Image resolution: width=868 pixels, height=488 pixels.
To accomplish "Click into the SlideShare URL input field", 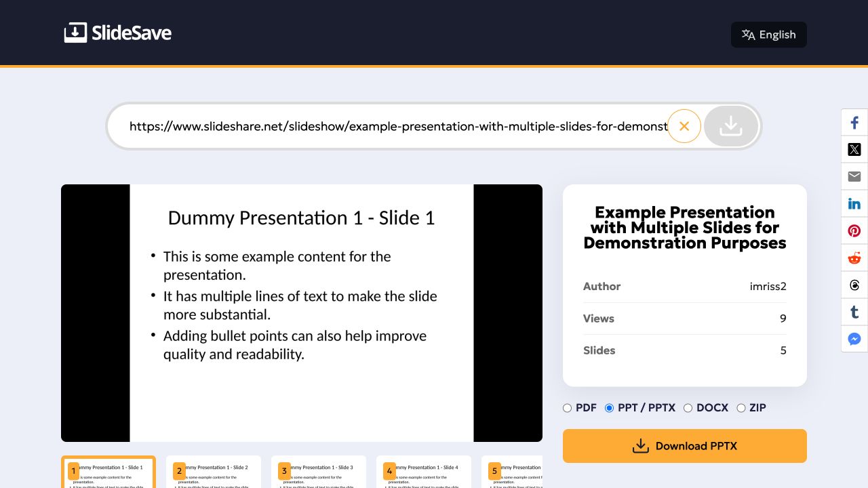I will (x=398, y=126).
